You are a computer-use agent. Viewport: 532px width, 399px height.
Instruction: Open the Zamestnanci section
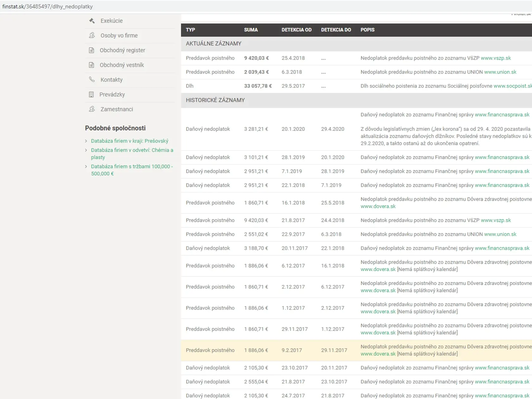(117, 109)
